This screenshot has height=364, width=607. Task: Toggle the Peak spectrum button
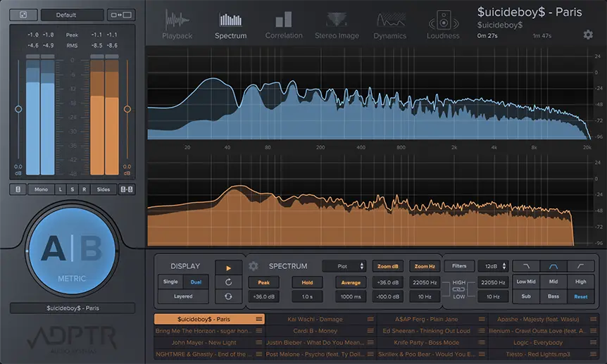pos(263,283)
